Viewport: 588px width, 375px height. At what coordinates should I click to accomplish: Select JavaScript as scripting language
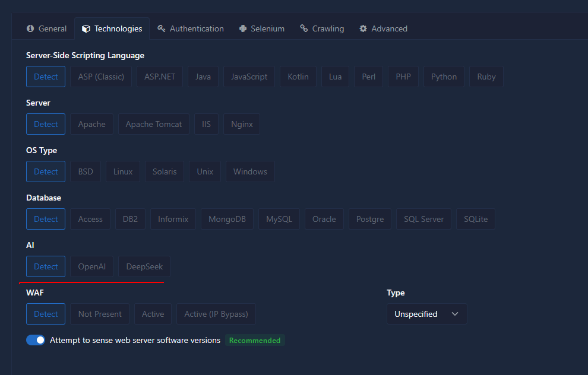(249, 77)
